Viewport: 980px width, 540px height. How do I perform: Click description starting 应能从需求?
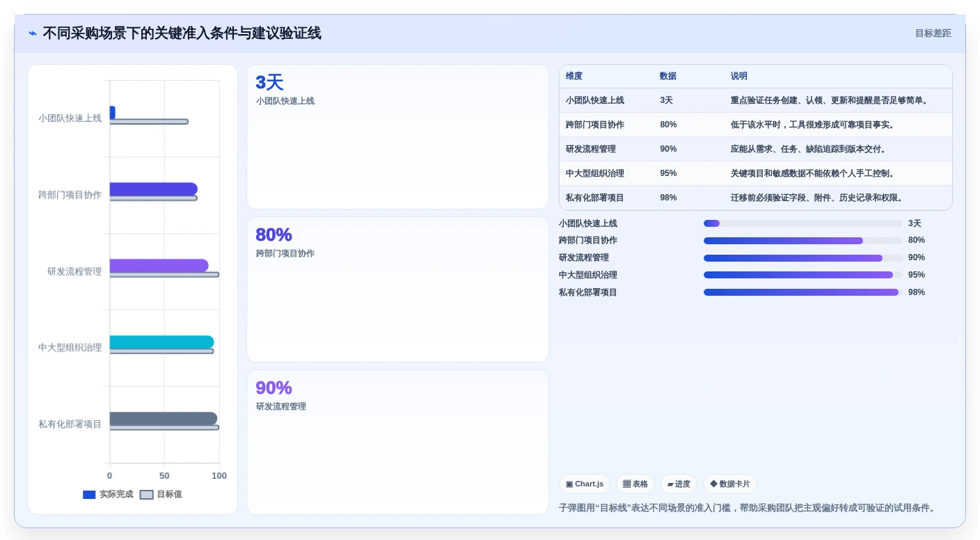pos(809,150)
